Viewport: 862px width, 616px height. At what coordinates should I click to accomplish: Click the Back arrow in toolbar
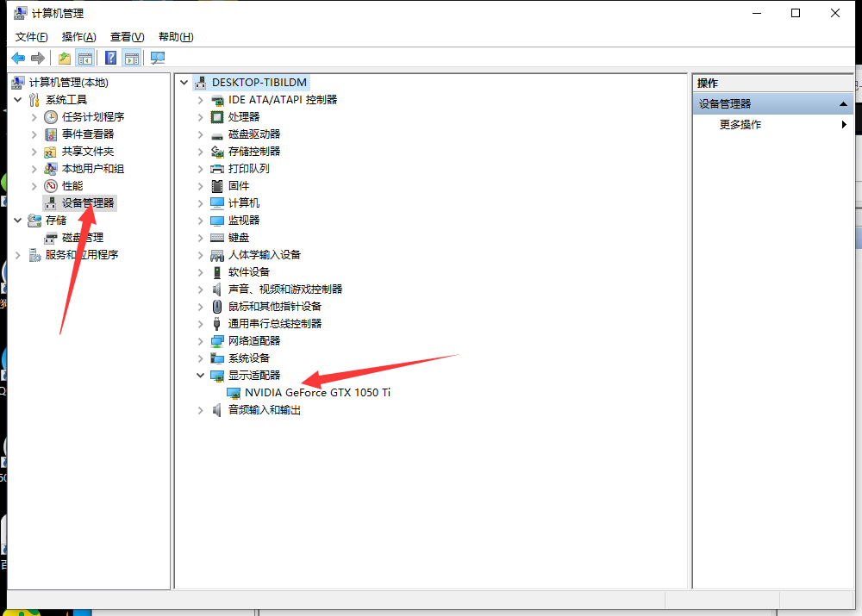(18, 58)
